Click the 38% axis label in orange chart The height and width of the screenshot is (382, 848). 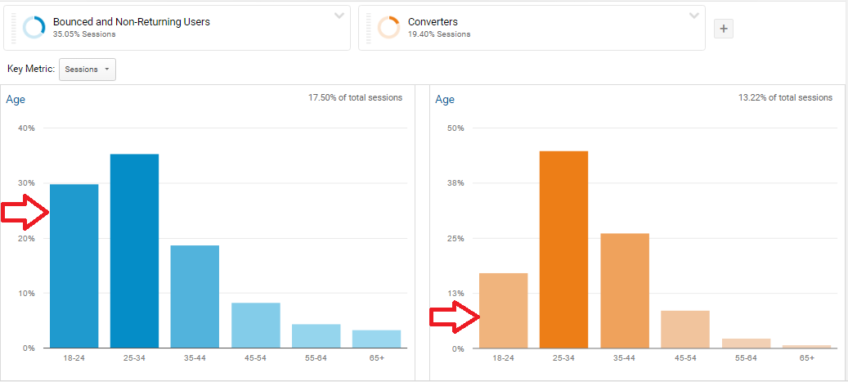pyautogui.click(x=457, y=183)
